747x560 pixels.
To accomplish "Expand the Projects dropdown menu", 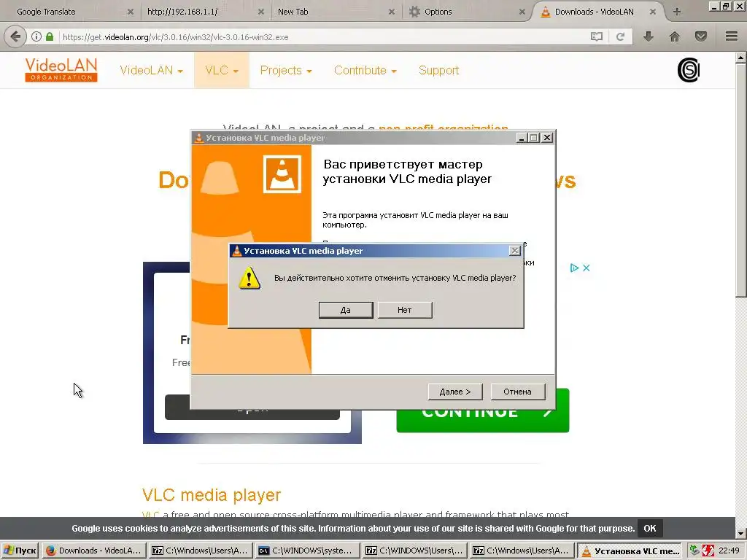I will coord(286,71).
